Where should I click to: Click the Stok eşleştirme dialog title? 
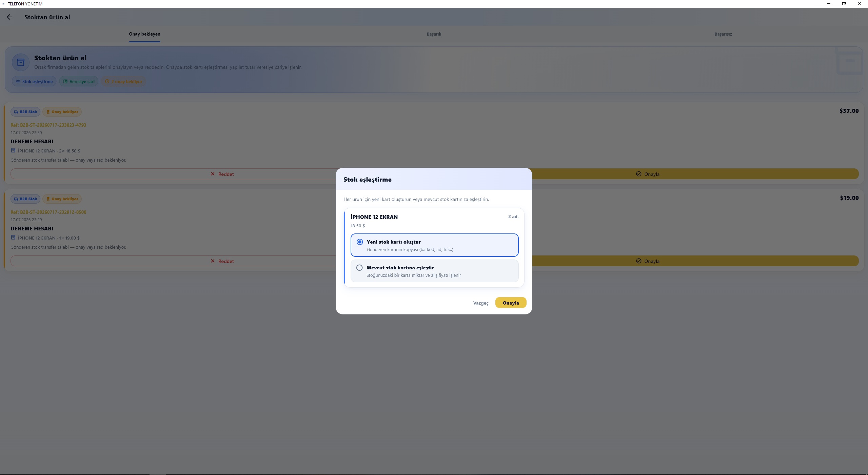coord(368,180)
